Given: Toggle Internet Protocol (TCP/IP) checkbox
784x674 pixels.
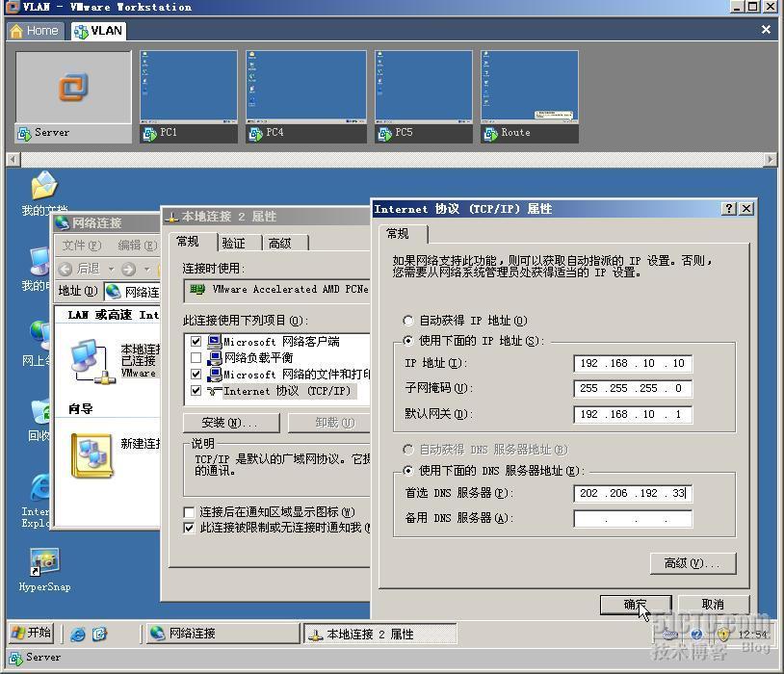Looking at the screenshot, I should [x=196, y=391].
